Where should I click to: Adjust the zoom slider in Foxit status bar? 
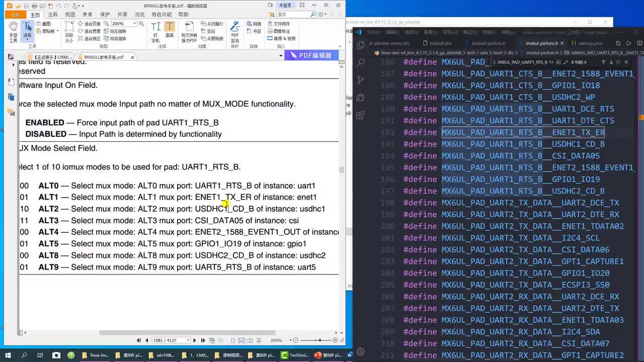319,340
